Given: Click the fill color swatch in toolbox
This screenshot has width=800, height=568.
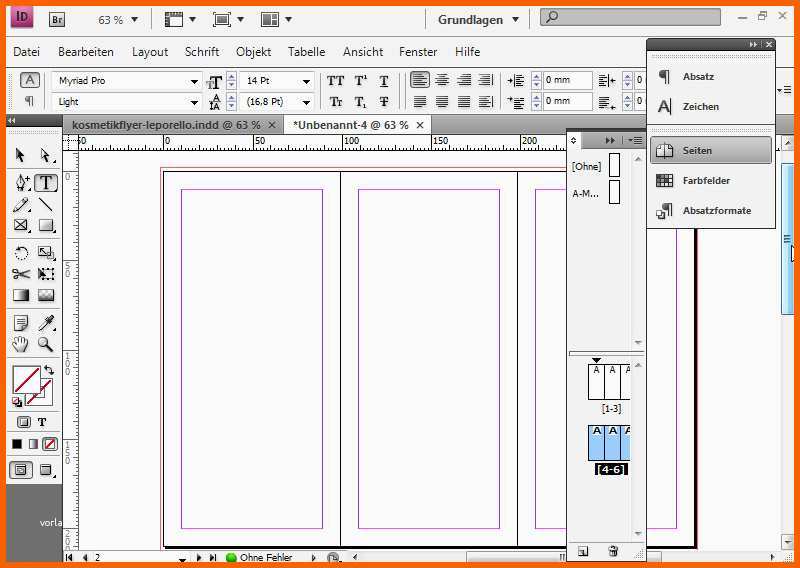Looking at the screenshot, I should point(27,380).
